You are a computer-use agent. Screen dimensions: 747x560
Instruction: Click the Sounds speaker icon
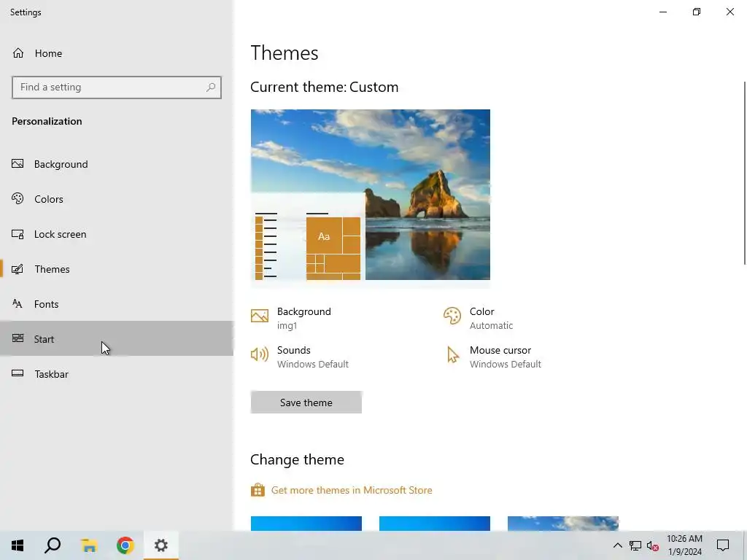click(x=260, y=354)
